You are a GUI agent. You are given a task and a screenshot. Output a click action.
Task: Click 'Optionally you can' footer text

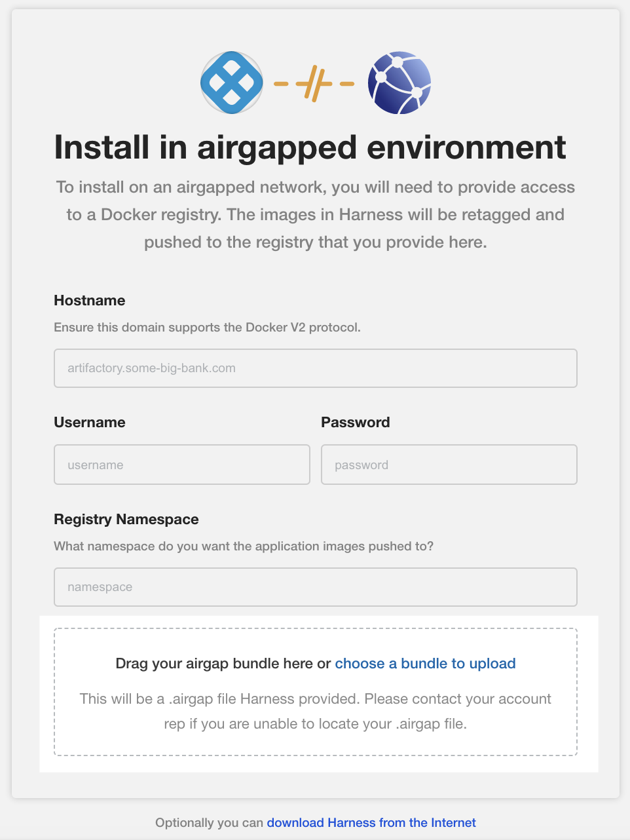(x=210, y=822)
